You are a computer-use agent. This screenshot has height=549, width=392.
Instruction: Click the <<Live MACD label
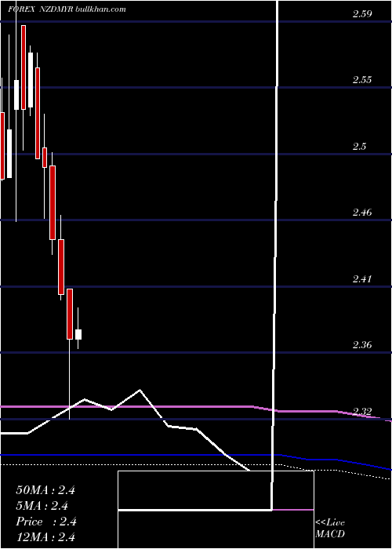[330, 528]
